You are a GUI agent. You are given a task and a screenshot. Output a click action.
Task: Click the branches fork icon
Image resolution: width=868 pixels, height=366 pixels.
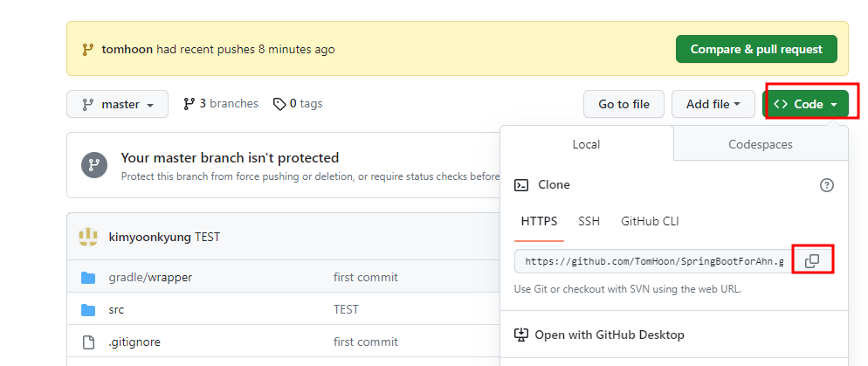pos(189,104)
